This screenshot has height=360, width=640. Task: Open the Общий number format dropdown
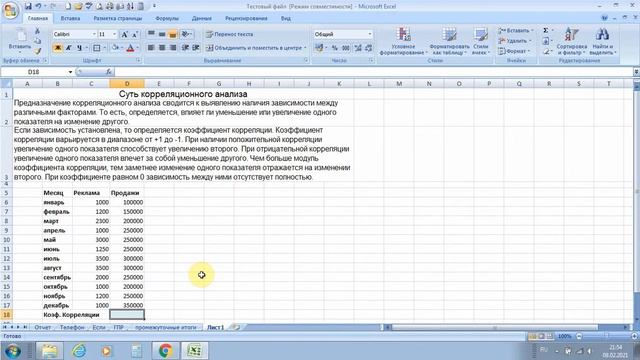pyautogui.click(x=370, y=34)
